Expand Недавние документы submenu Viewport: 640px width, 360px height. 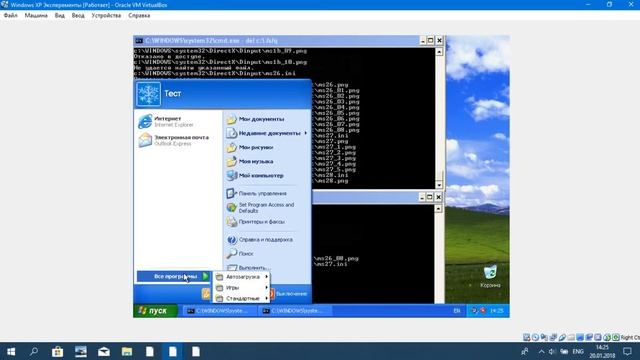point(267,133)
